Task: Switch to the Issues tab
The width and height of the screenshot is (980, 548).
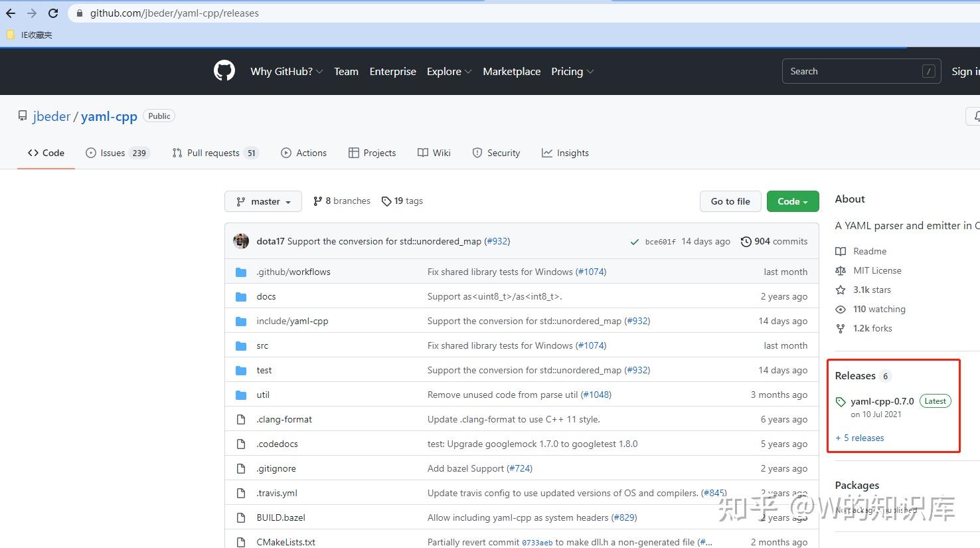Action: coord(118,153)
